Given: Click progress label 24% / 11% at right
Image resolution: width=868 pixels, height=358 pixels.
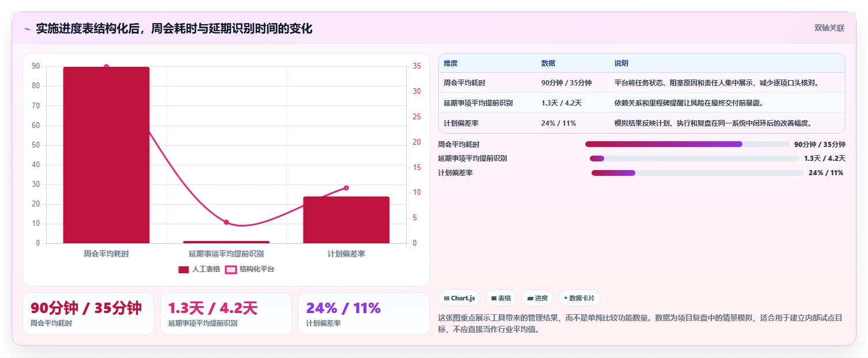Looking at the screenshot, I should click(x=826, y=173).
